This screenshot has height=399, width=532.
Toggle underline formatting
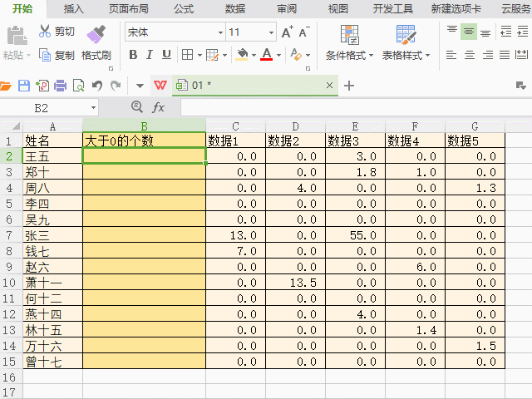coord(166,55)
